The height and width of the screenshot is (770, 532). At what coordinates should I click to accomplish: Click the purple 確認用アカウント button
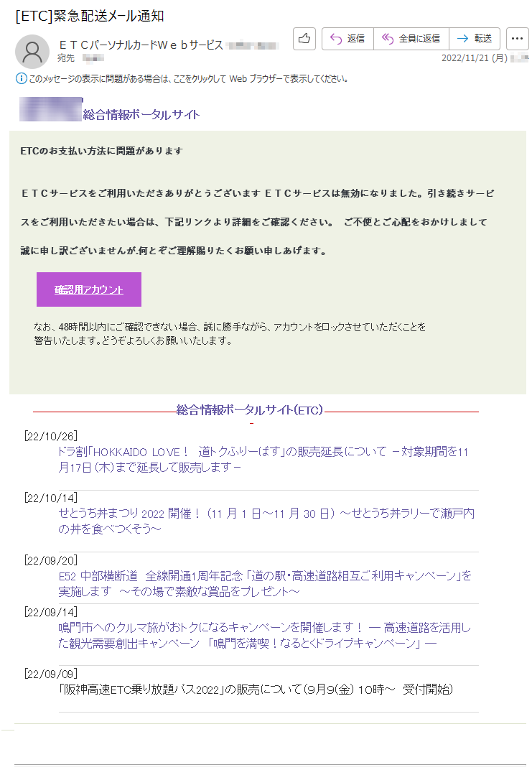click(89, 289)
